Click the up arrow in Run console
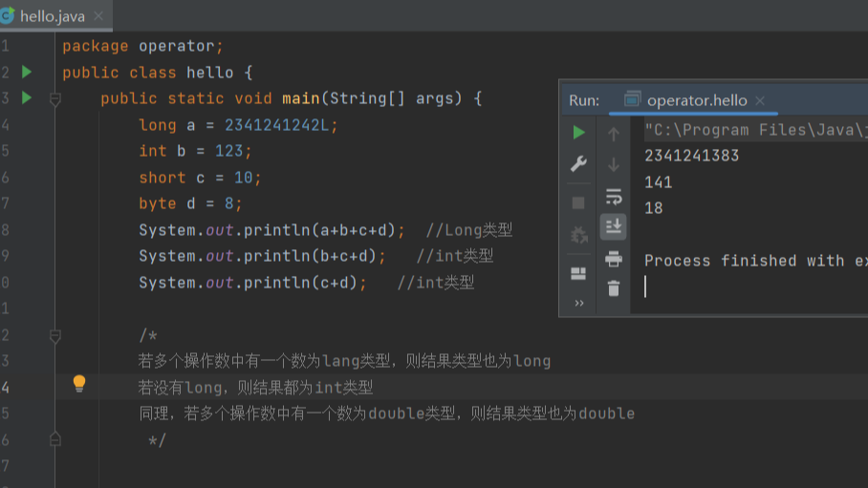The width and height of the screenshot is (868, 488). point(614,134)
